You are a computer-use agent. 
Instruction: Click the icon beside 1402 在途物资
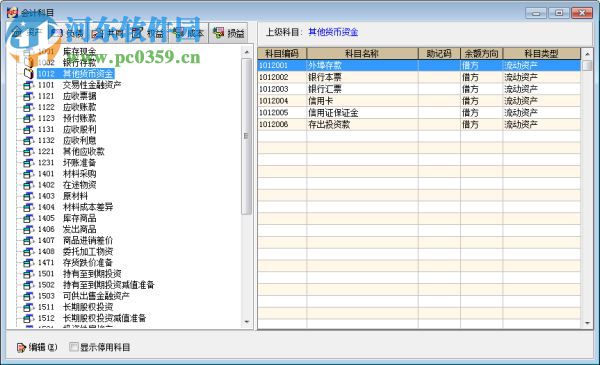pos(29,185)
